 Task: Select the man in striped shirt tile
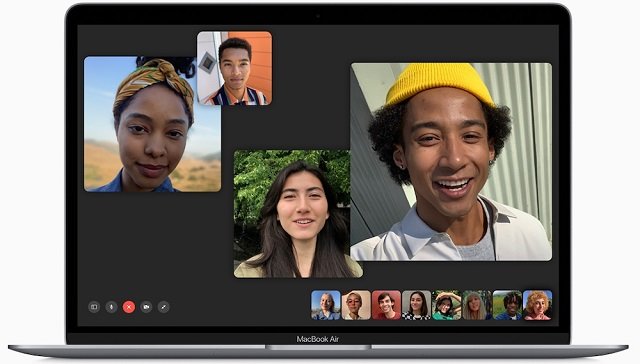234,69
